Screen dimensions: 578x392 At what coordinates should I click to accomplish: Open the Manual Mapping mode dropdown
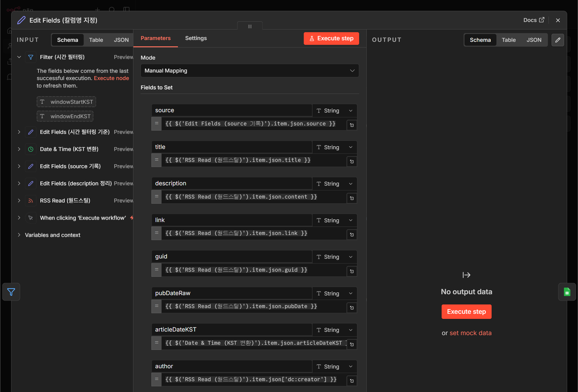[x=250, y=71]
